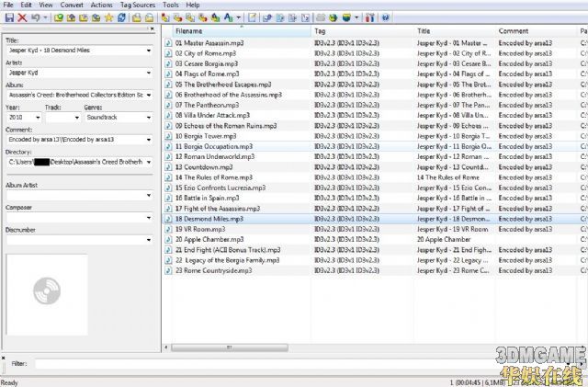Screen dimensions: 588x387
Task: Click the Undo arrow icon in toolbar
Action: (x=36, y=17)
